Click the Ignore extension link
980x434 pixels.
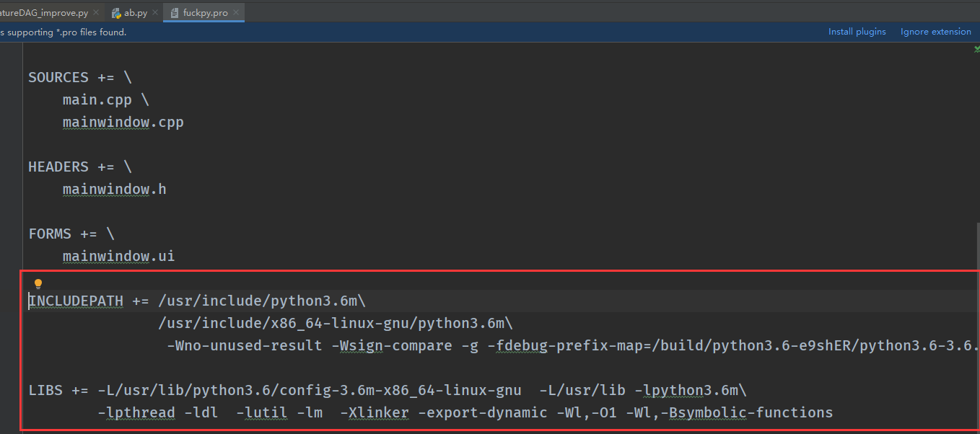pyautogui.click(x=935, y=31)
